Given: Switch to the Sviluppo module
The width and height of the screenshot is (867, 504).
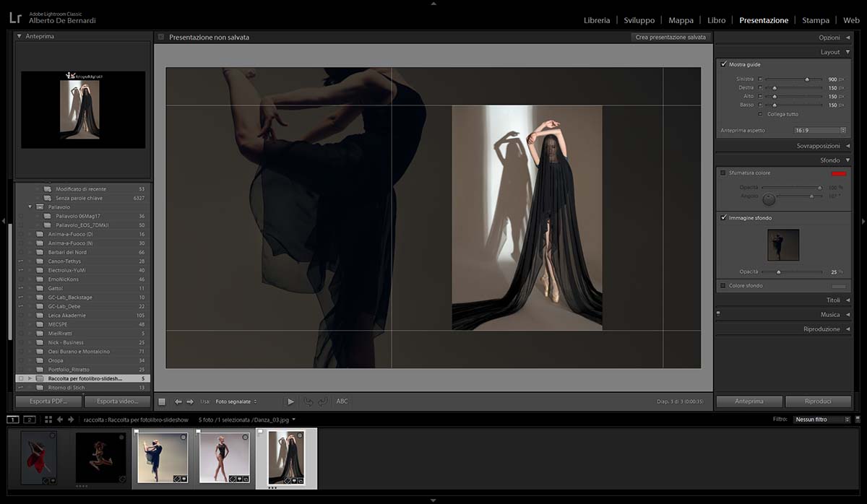Looking at the screenshot, I should [639, 20].
